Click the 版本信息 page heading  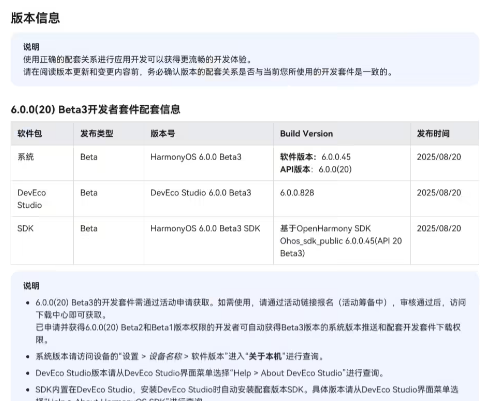click(x=35, y=18)
